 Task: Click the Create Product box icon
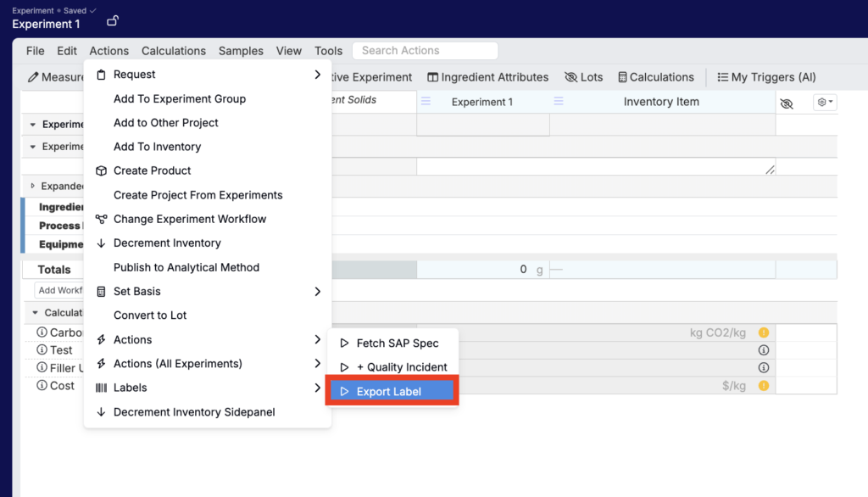coord(101,170)
